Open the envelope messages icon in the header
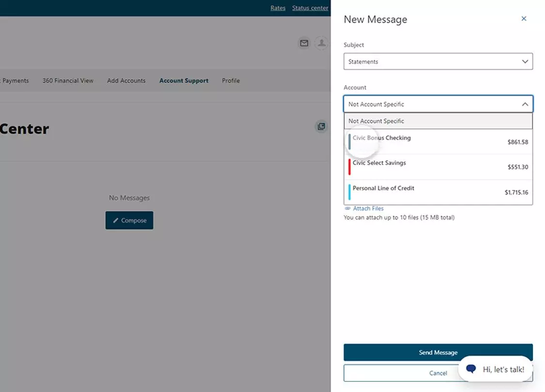Viewport: 545px width, 392px height. [304, 43]
